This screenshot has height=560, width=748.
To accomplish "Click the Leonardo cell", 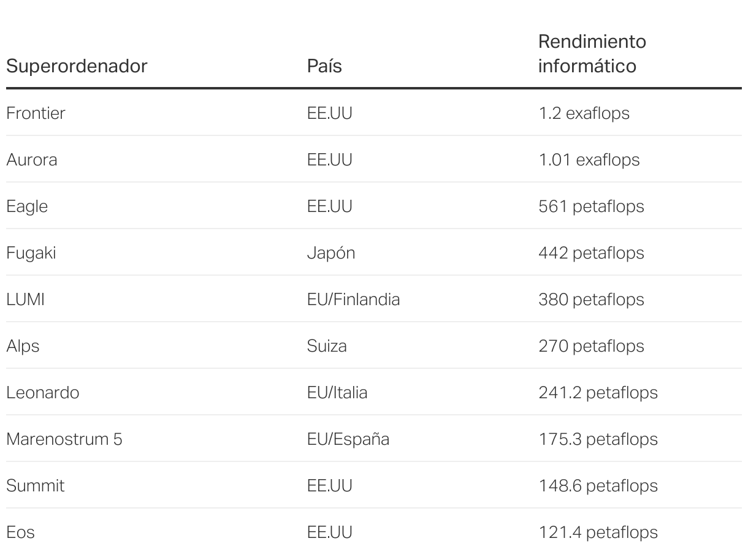I will (x=43, y=393).
